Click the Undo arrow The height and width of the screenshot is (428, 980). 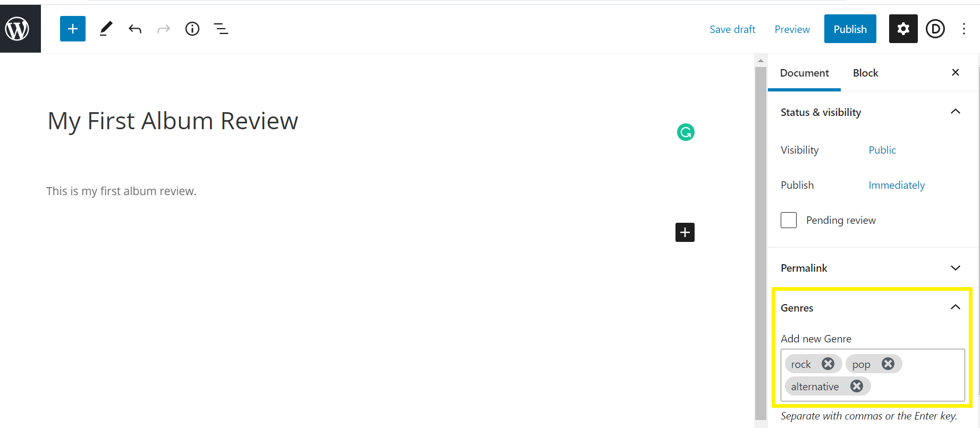135,29
